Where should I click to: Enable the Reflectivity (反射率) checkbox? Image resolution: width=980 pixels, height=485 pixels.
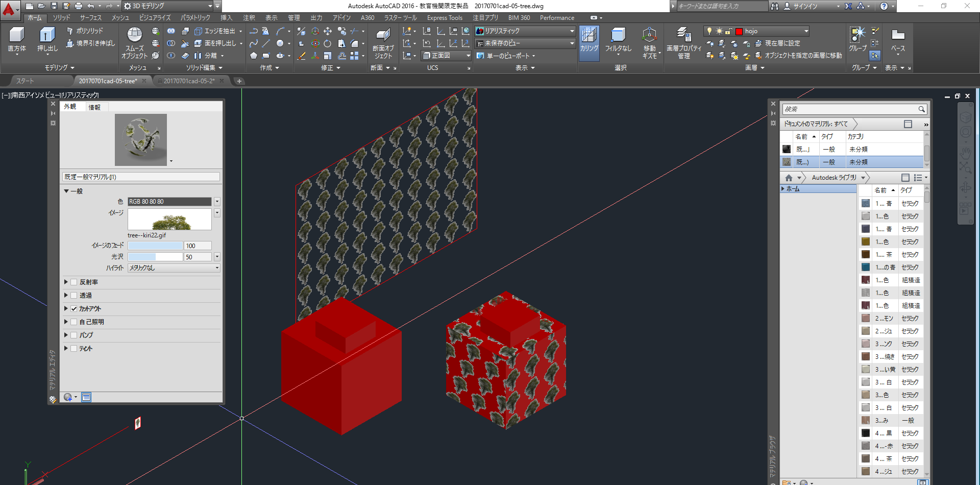click(x=74, y=282)
